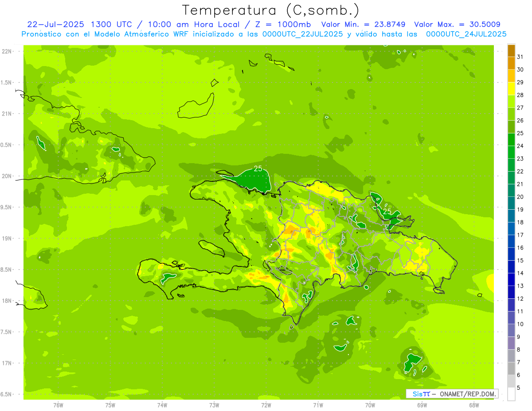
Task: Click the "10:00 am Hora Local" text
Action: tap(194, 24)
